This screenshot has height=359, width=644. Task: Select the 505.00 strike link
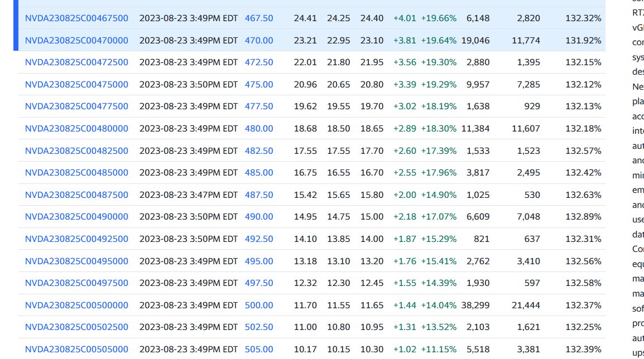pos(259,349)
